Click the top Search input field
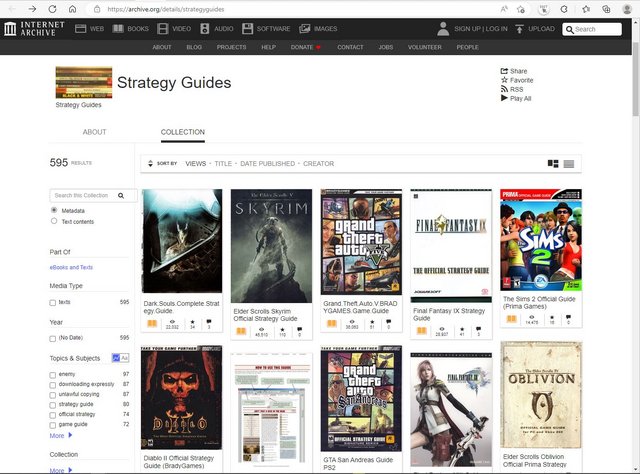The height and width of the screenshot is (474, 640). 592,29
